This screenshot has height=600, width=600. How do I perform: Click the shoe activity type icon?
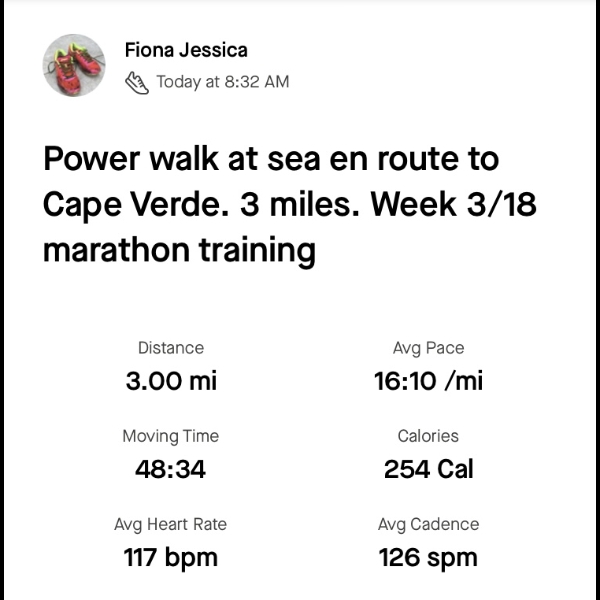click(x=137, y=83)
